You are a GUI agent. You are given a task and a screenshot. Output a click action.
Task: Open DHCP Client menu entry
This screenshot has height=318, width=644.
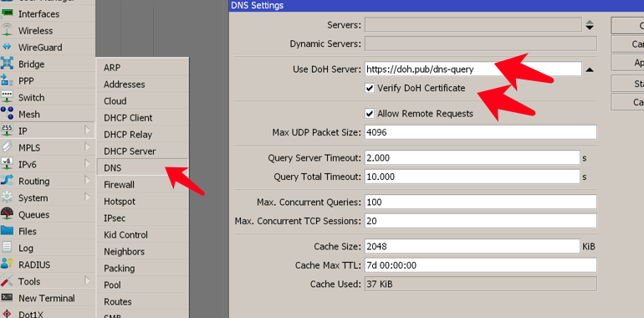click(142, 118)
